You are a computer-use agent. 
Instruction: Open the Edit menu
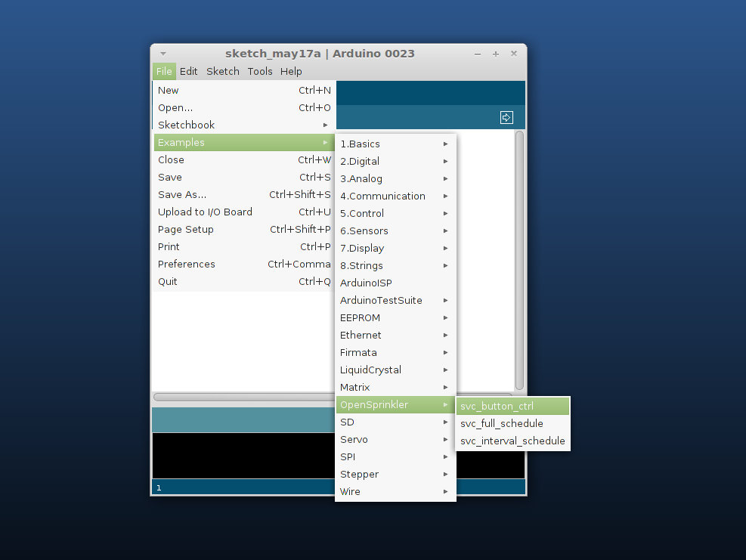[x=188, y=71]
